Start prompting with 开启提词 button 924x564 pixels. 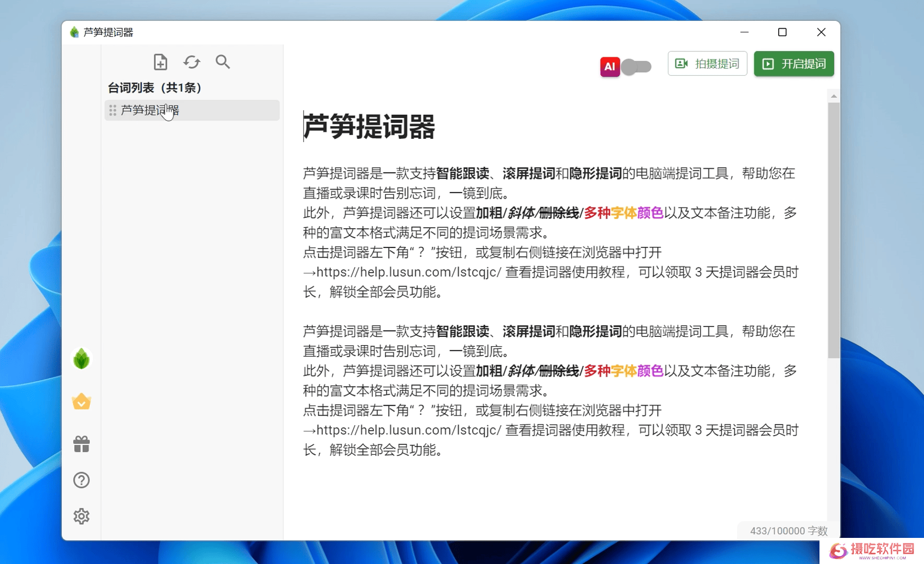pyautogui.click(x=793, y=64)
